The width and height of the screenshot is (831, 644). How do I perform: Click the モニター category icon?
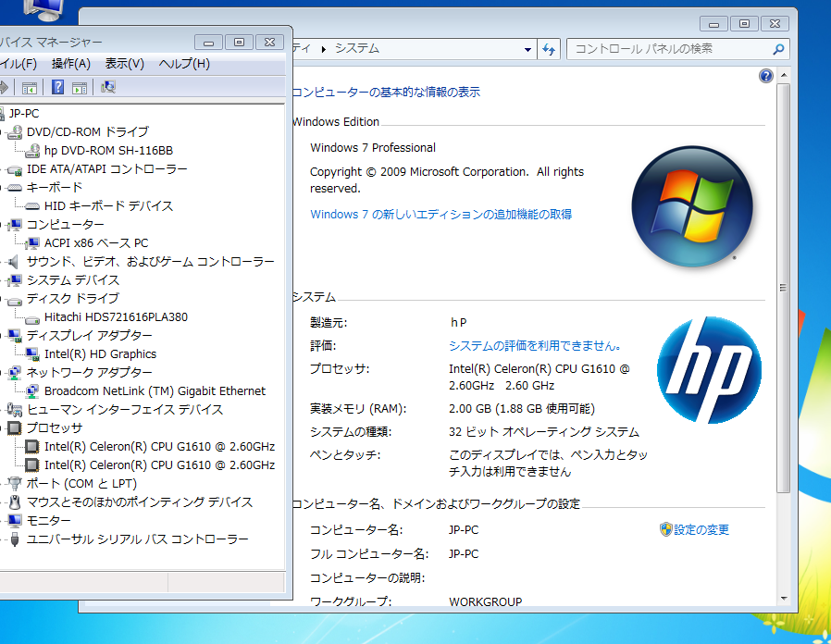pos(15,521)
